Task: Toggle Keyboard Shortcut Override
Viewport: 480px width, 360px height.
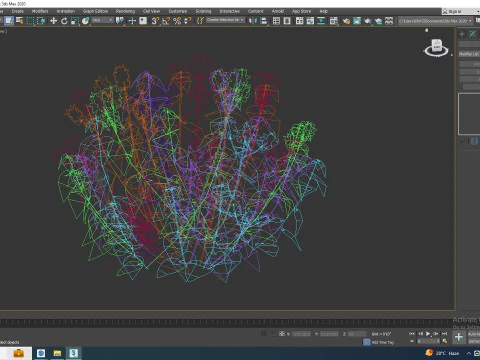Action: 143,21
